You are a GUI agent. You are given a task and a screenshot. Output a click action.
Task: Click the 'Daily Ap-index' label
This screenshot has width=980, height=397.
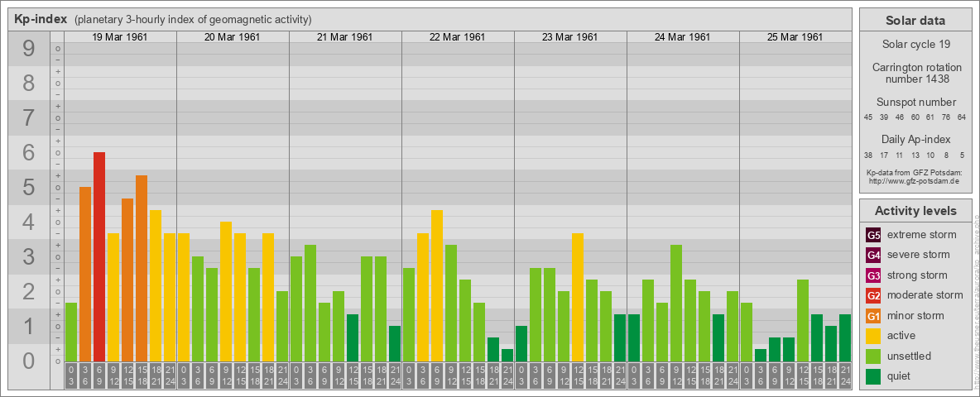[x=915, y=139]
